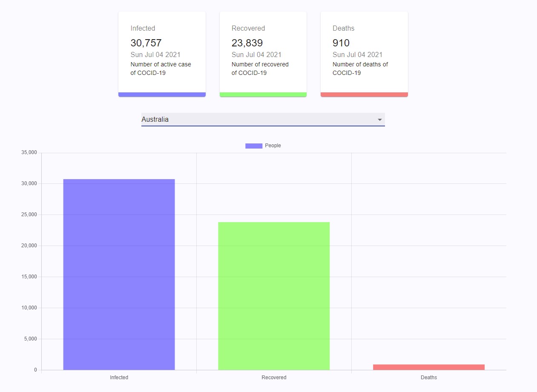Click the blue strip under Infected card
Screen dimensions: 537x392
162,94
